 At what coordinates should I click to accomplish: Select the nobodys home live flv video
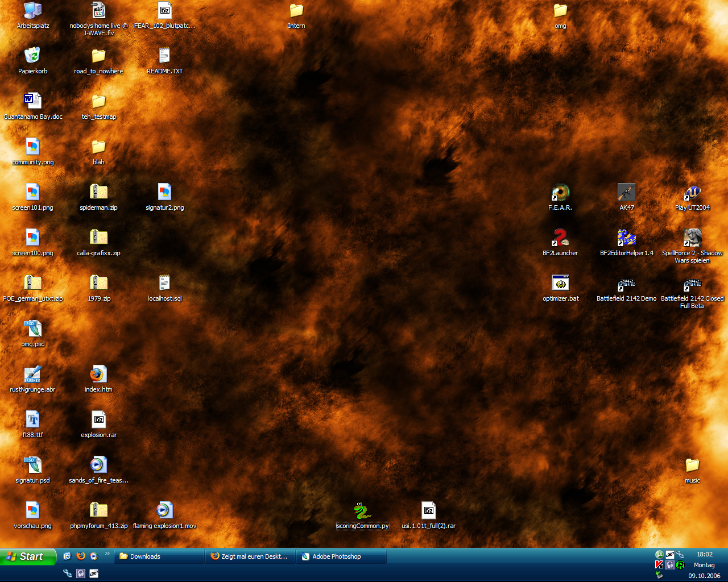pyautogui.click(x=99, y=19)
